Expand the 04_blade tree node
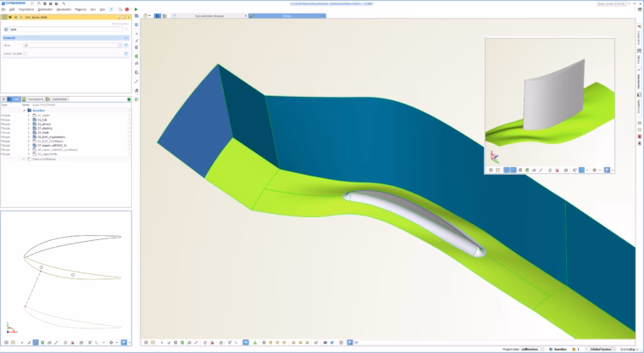 point(29,132)
